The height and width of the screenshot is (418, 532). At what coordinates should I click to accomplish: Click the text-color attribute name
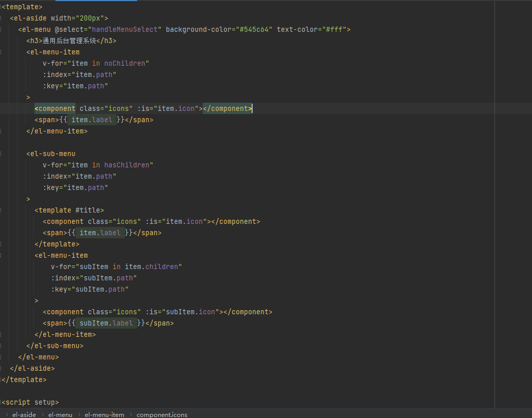[297, 29]
